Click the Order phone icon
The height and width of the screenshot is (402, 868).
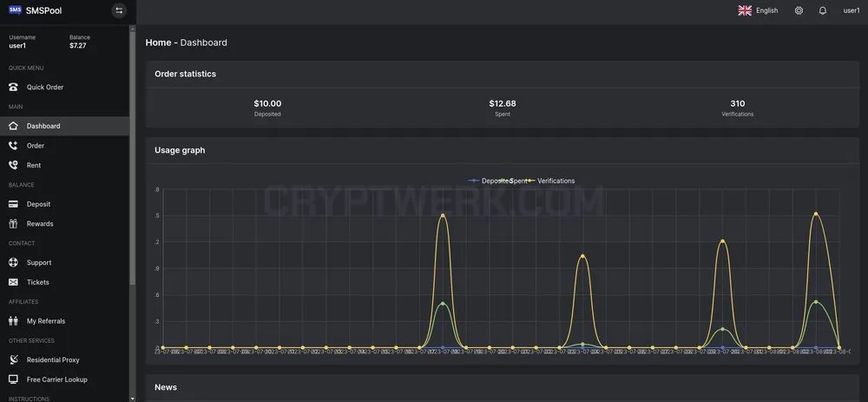pos(14,146)
